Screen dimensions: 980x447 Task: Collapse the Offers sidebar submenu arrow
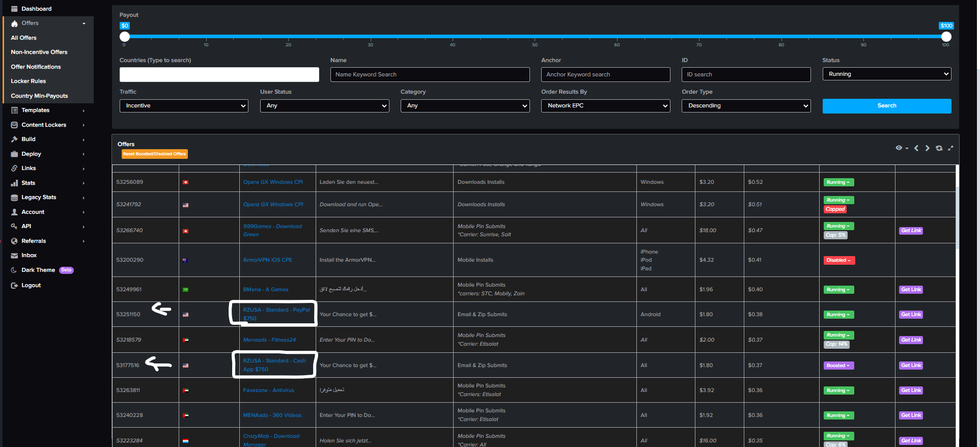[x=84, y=23]
